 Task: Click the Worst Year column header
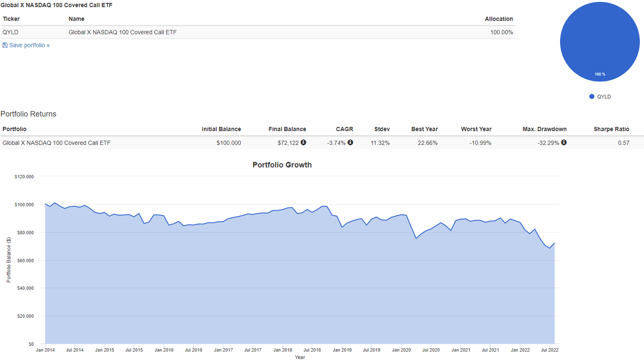(x=476, y=129)
